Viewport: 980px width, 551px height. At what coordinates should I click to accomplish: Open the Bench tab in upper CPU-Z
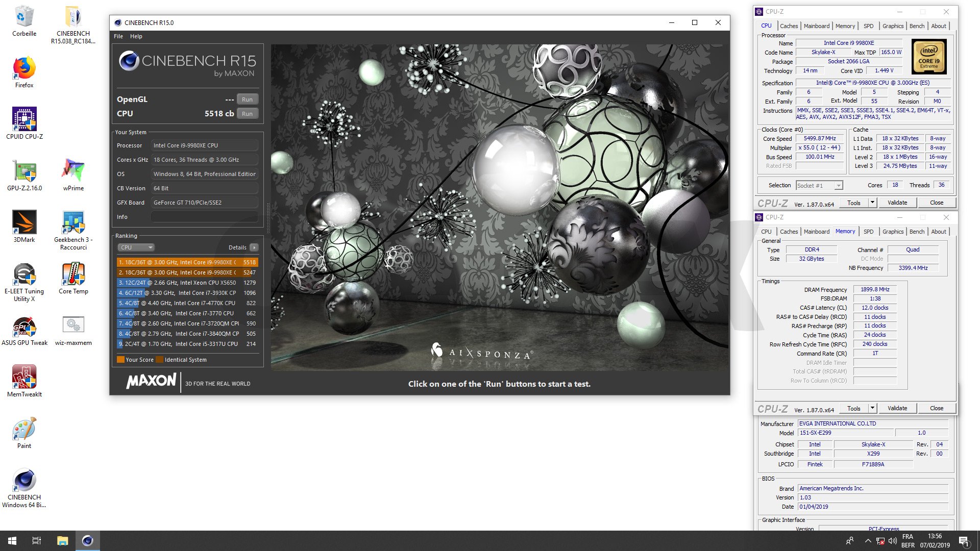pyautogui.click(x=917, y=26)
